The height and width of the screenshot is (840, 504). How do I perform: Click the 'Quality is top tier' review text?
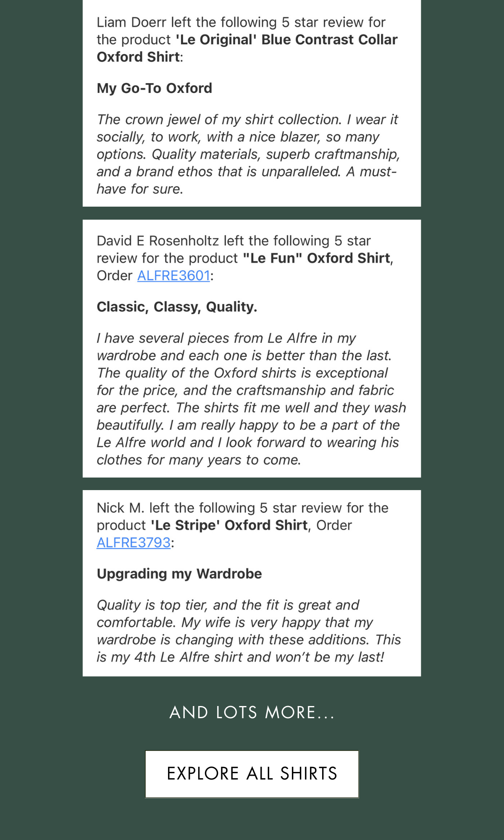(249, 631)
